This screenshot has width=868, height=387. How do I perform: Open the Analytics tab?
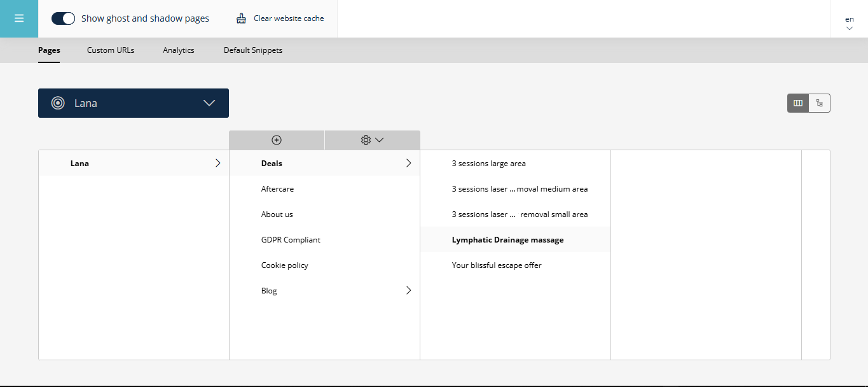click(x=178, y=50)
